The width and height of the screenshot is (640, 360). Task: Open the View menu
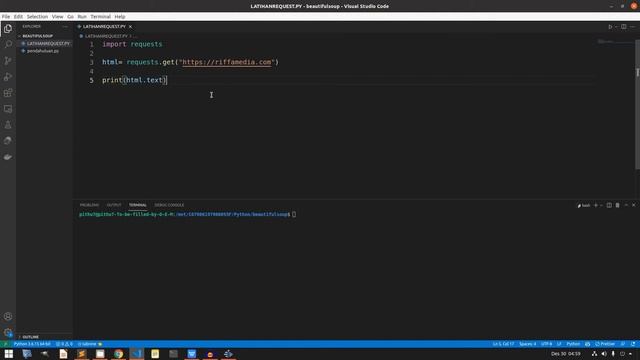coord(58,17)
